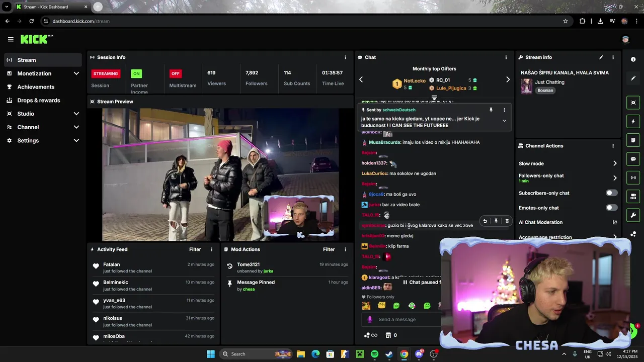Click the microphone icon in message box
The width and height of the screenshot is (644, 362).
pyautogui.click(x=370, y=319)
